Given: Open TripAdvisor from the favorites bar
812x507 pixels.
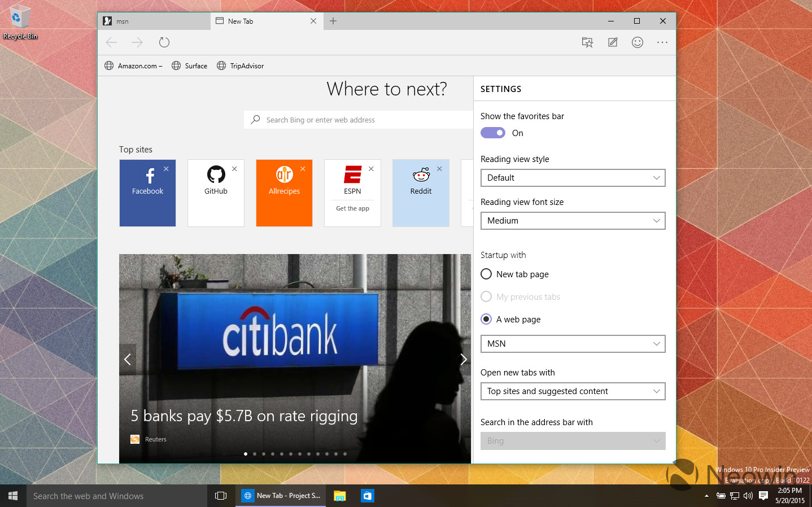Looking at the screenshot, I should 240,65.
